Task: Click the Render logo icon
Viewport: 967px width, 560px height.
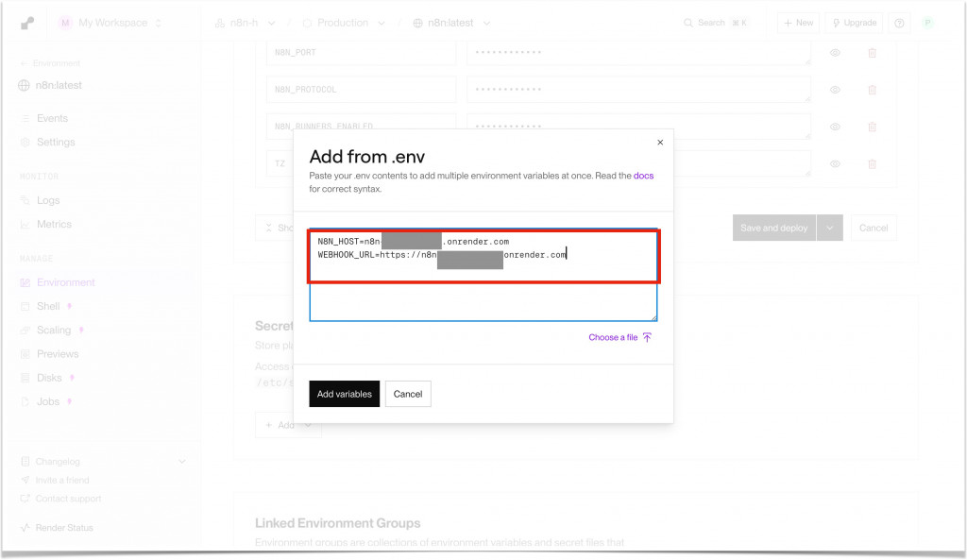Action: pos(27,23)
